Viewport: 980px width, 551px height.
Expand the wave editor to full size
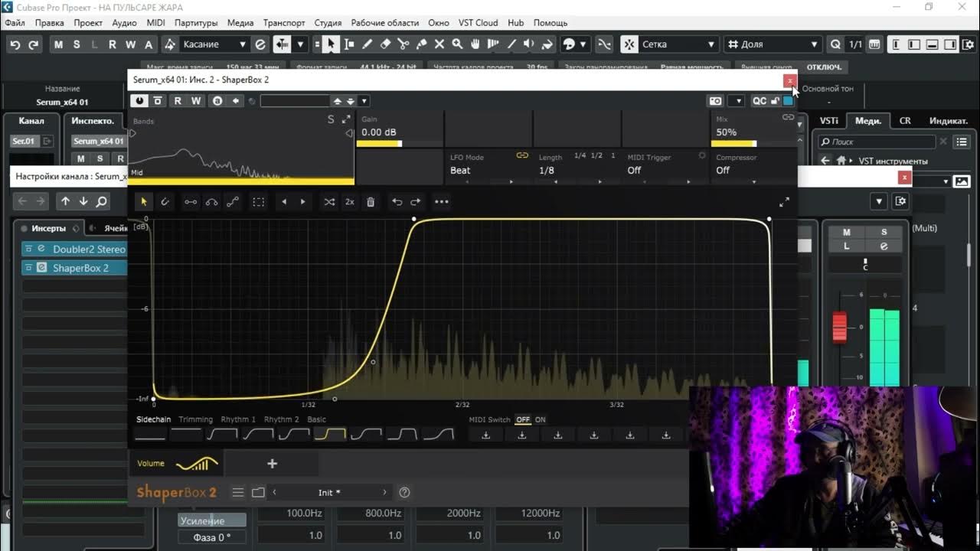(784, 202)
